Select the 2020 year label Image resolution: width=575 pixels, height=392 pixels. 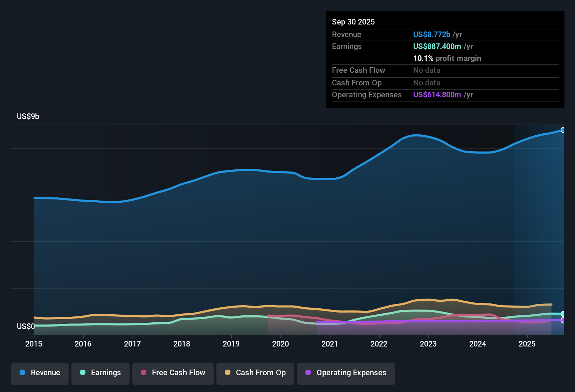(280, 344)
